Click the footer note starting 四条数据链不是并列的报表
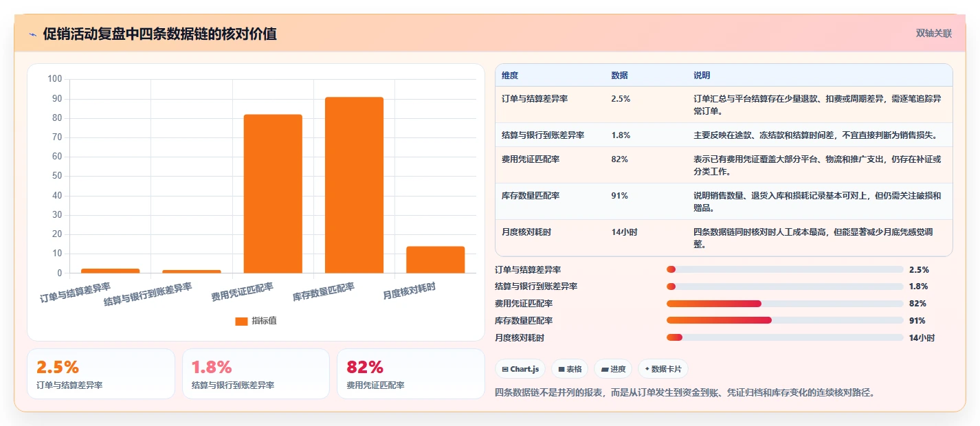Image resolution: width=980 pixels, height=426 pixels. point(684,393)
